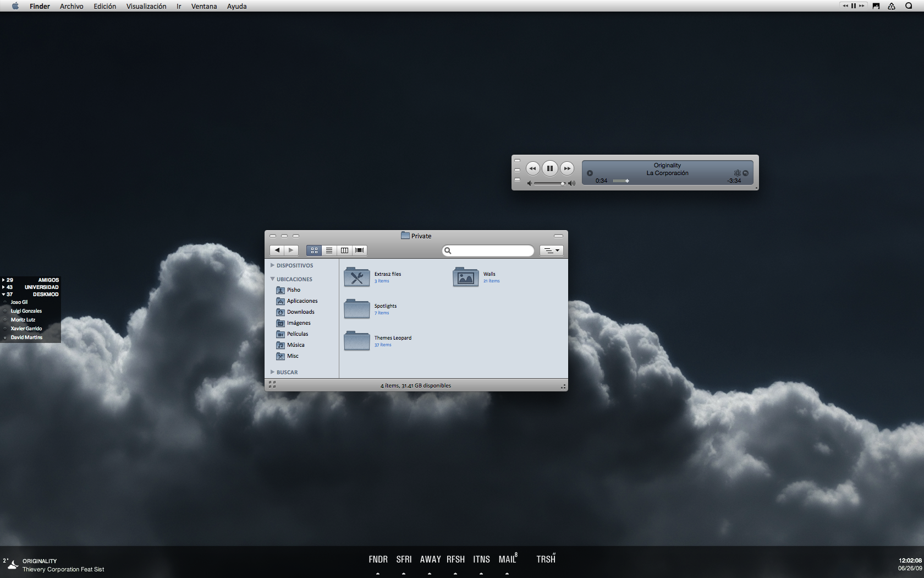Click the small play arrow in iTunes display
924x578 pixels.
pyautogui.click(x=590, y=173)
